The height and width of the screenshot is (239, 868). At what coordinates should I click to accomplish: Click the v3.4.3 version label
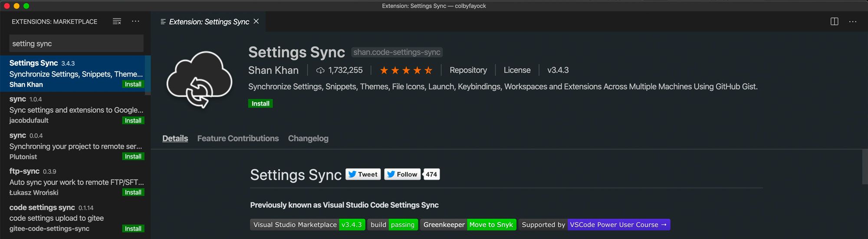point(558,70)
